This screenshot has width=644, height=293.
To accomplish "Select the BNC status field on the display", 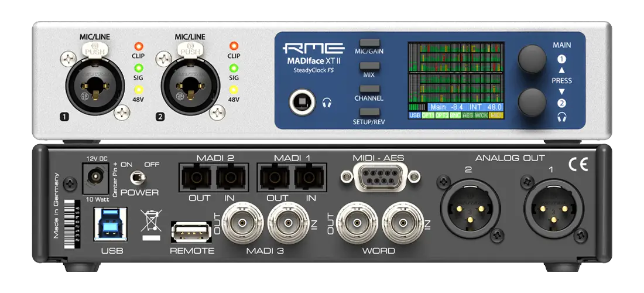I will [455, 115].
